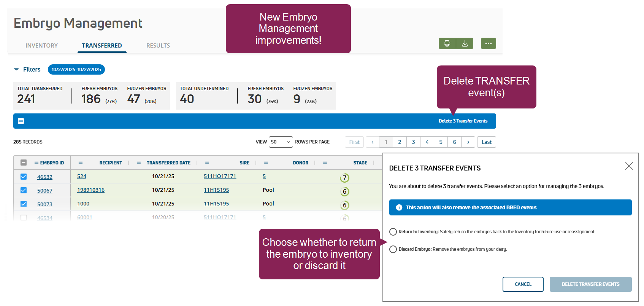Open the date range filter chip

click(x=76, y=70)
